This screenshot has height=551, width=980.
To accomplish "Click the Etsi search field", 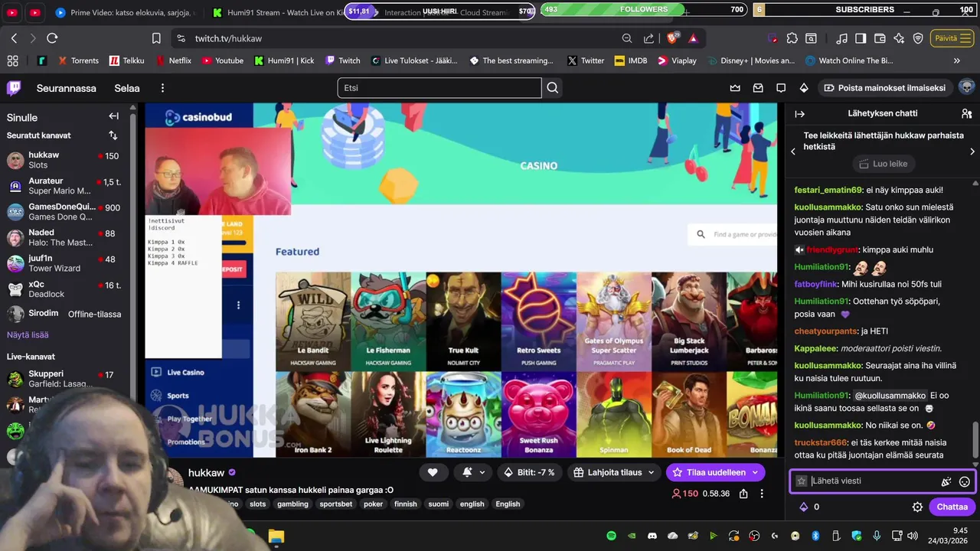I will click(x=439, y=88).
